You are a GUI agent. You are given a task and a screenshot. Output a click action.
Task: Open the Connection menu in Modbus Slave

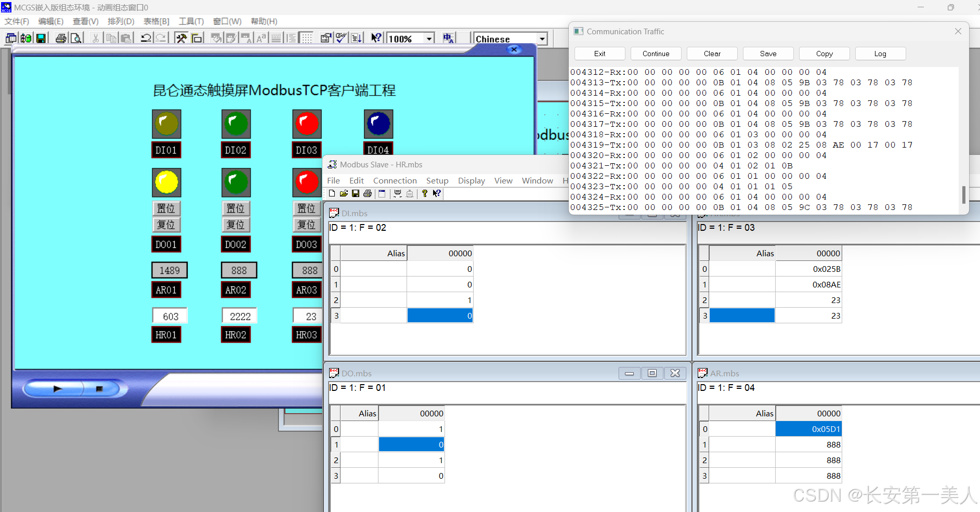click(x=395, y=180)
